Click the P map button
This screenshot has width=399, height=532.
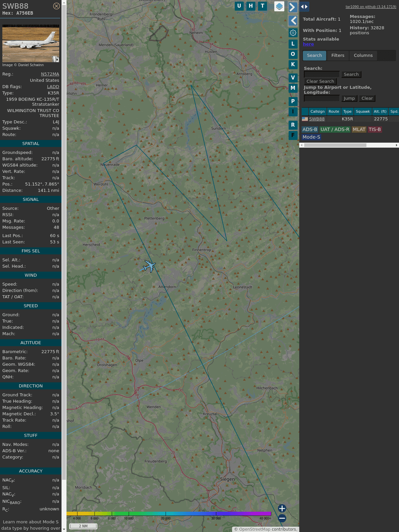293,101
